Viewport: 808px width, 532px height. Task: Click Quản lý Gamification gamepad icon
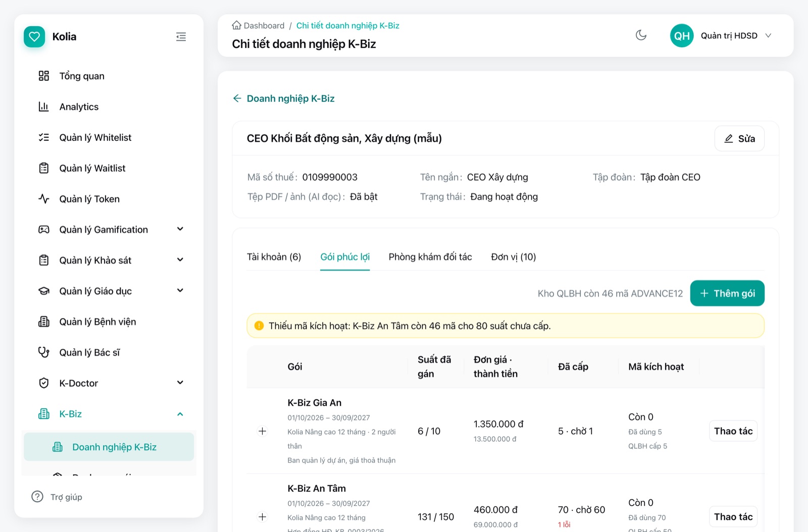44,230
